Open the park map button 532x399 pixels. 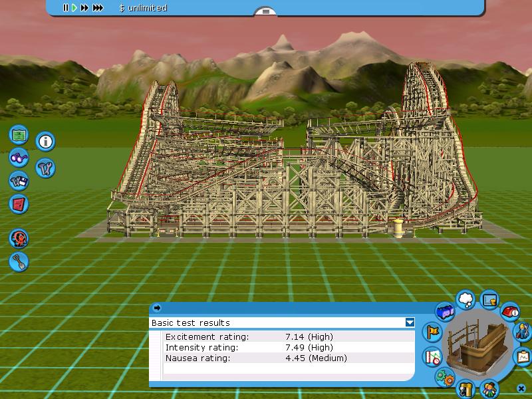point(19,135)
